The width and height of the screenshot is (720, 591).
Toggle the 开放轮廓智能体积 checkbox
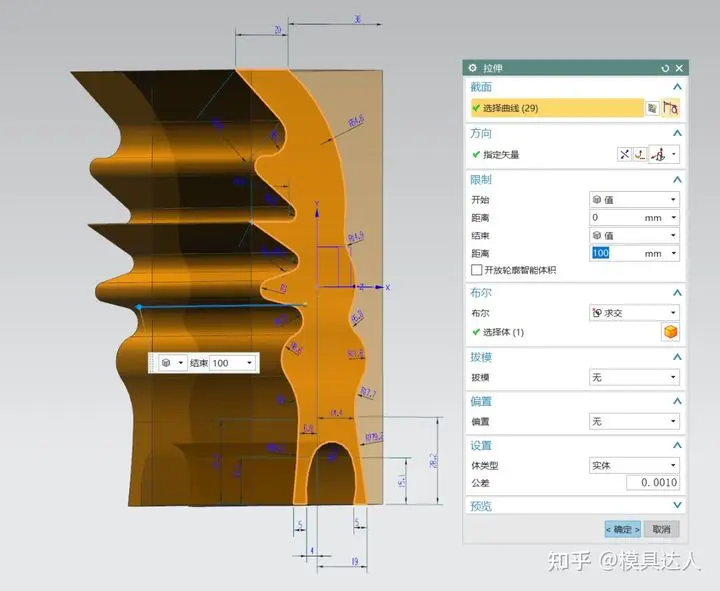[477, 270]
